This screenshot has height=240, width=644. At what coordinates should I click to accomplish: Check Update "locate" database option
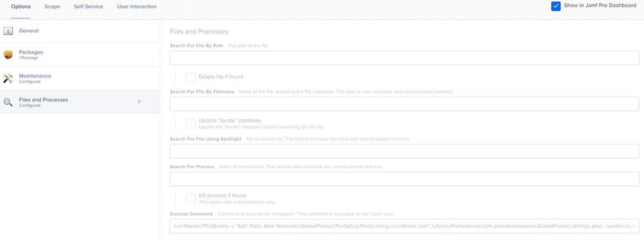coord(191,123)
